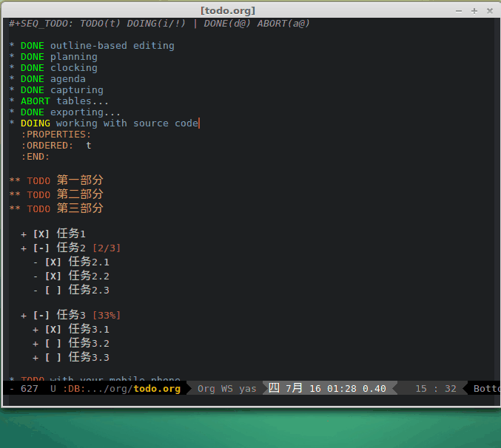Click the TODO keyword of 第二部分
Image resolution: width=501 pixels, height=448 pixels.
(38, 195)
